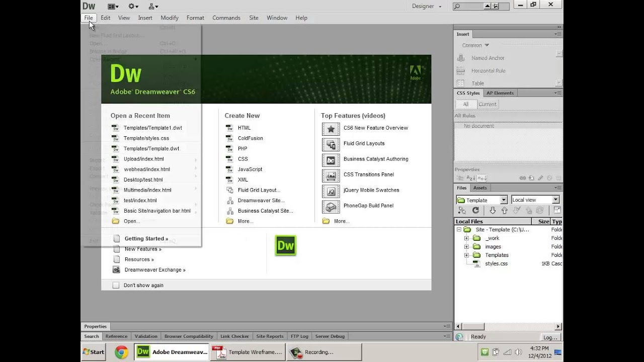Click the Show list view icon in CSS properties
The image size is (644, 362).
pos(471,178)
